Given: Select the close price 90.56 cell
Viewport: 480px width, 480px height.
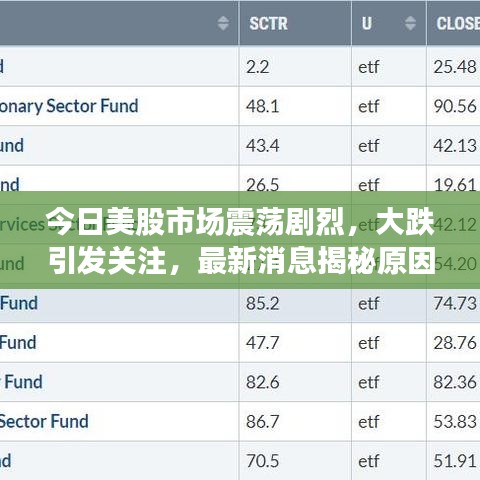Looking at the screenshot, I should [x=454, y=106].
